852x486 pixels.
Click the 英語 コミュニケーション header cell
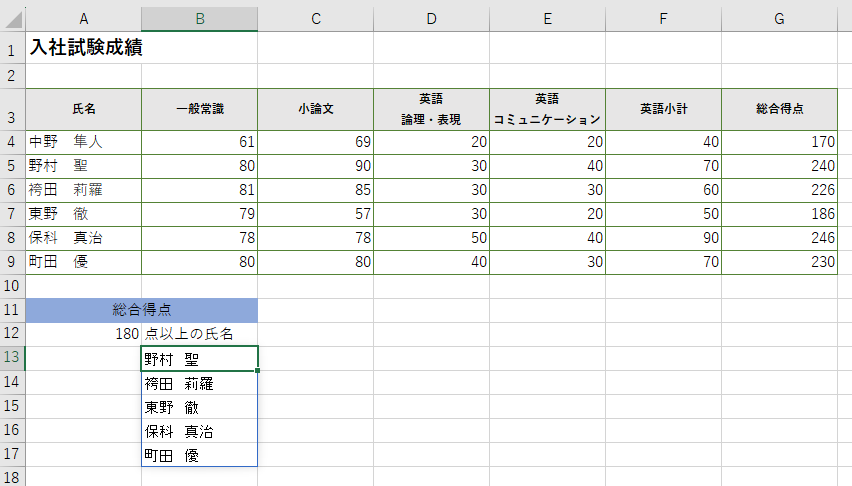point(547,109)
